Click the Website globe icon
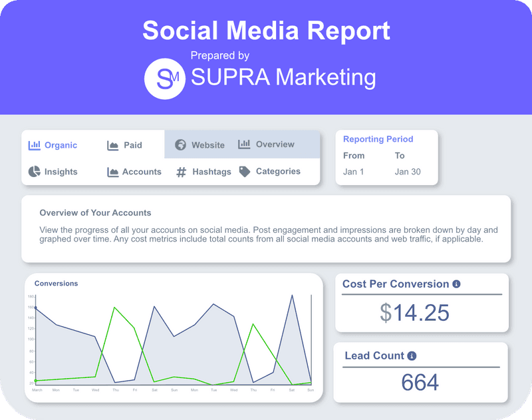The image size is (532, 420). [x=180, y=145]
